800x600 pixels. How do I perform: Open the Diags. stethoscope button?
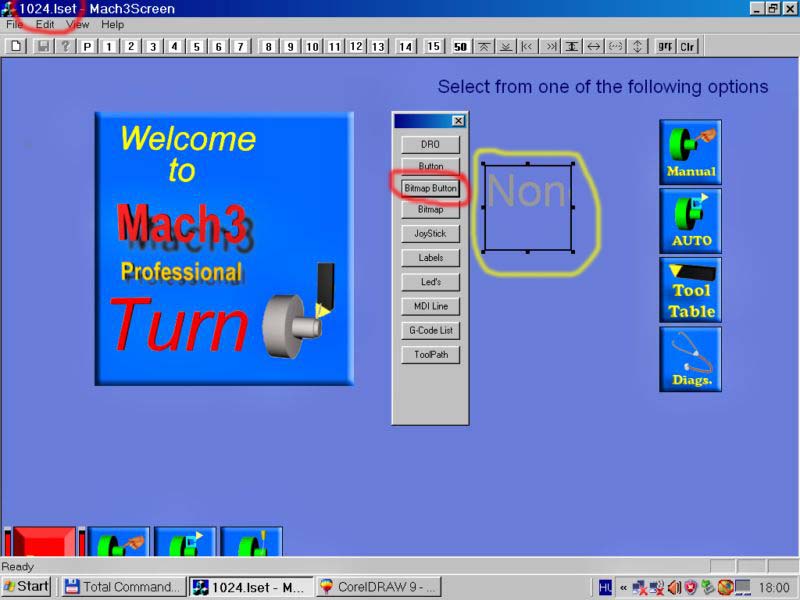pos(690,359)
